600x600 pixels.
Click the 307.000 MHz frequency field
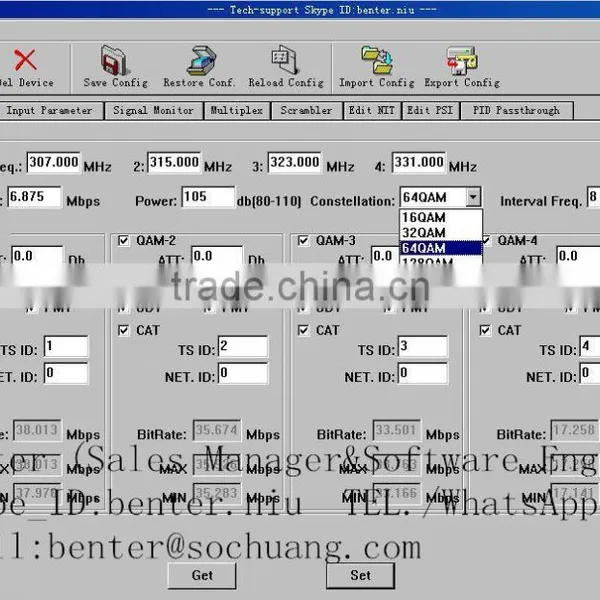click(54, 162)
